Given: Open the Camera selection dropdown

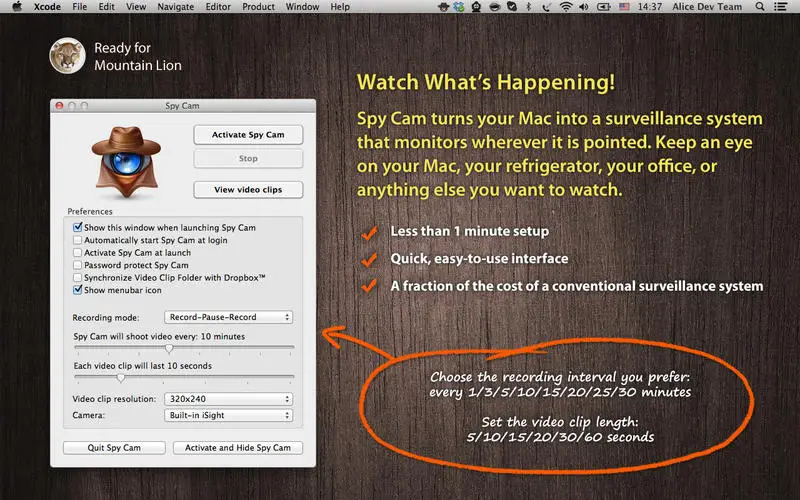Looking at the screenshot, I should 229,415.
